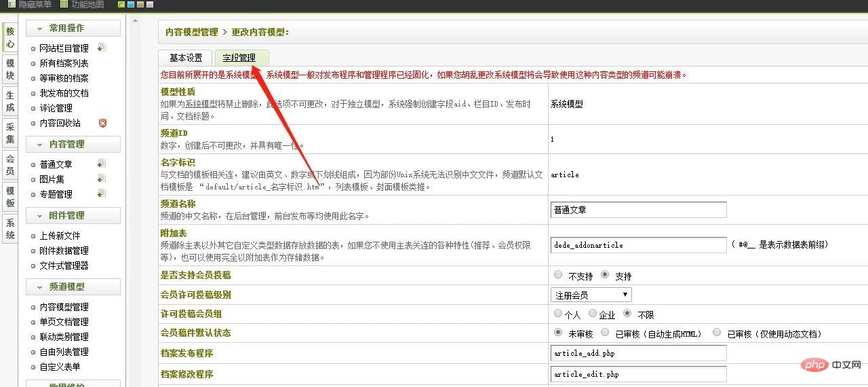Viewport: 868px width, 387px height.
Task: Select 已审核（仅使用动态文档） status
Action: tap(717, 333)
